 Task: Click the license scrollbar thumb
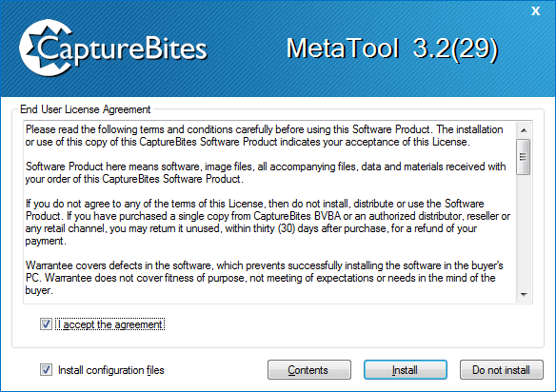point(524,157)
